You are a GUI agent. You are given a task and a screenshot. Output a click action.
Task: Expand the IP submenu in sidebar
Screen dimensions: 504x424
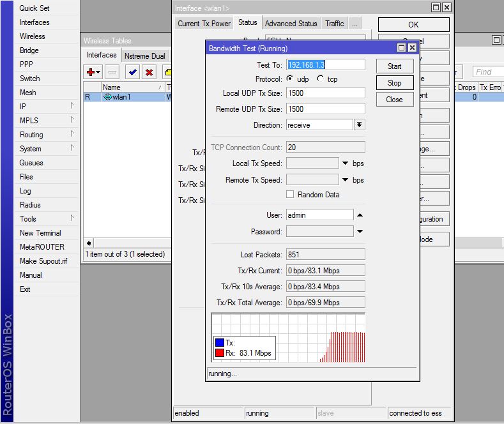pyautogui.click(x=72, y=105)
